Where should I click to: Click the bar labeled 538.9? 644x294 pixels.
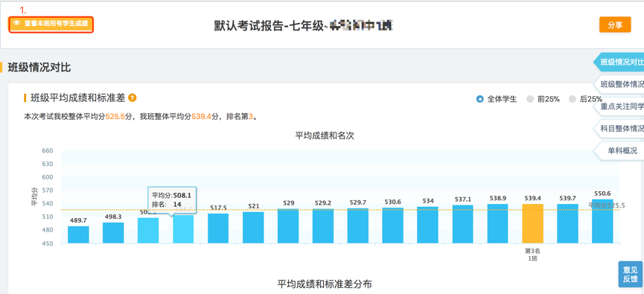[498, 224]
